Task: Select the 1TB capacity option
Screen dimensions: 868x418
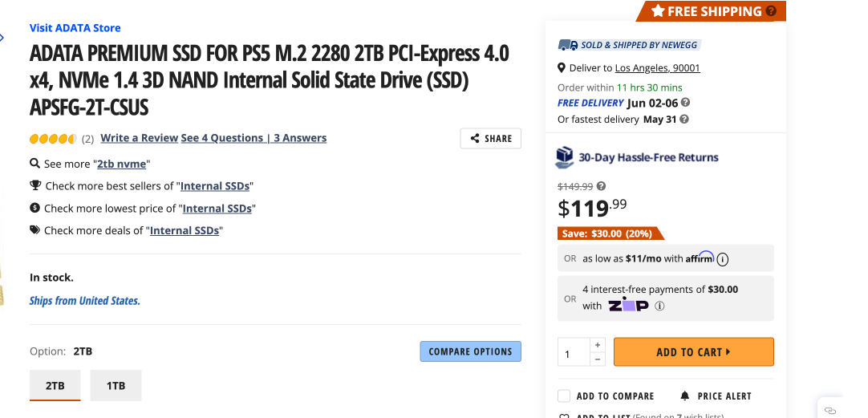Action: click(116, 386)
